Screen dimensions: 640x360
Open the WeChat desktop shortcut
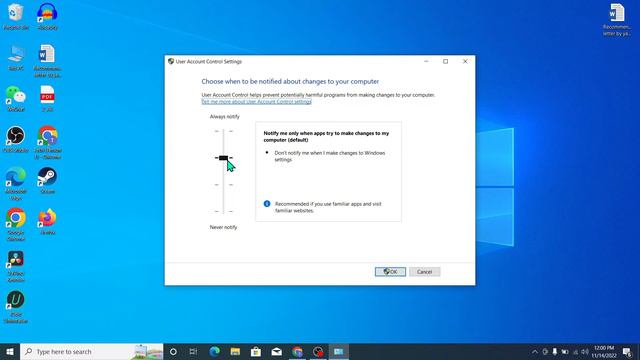[16, 99]
